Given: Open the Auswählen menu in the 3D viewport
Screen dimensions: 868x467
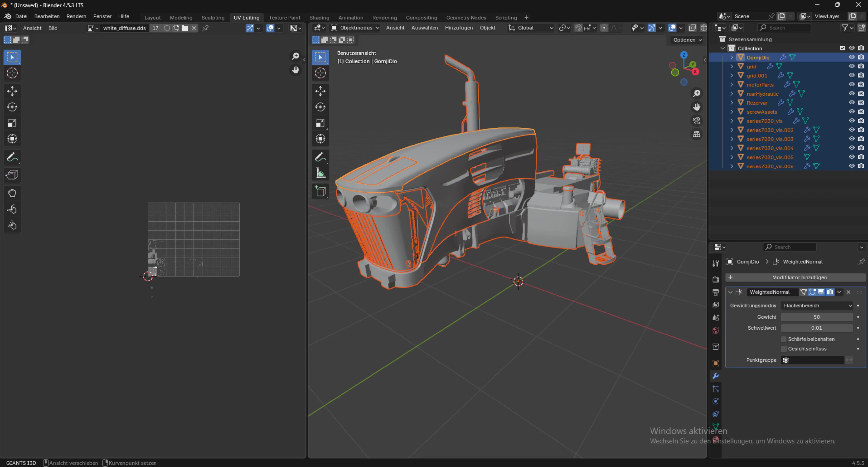Looking at the screenshot, I should (x=425, y=28).
